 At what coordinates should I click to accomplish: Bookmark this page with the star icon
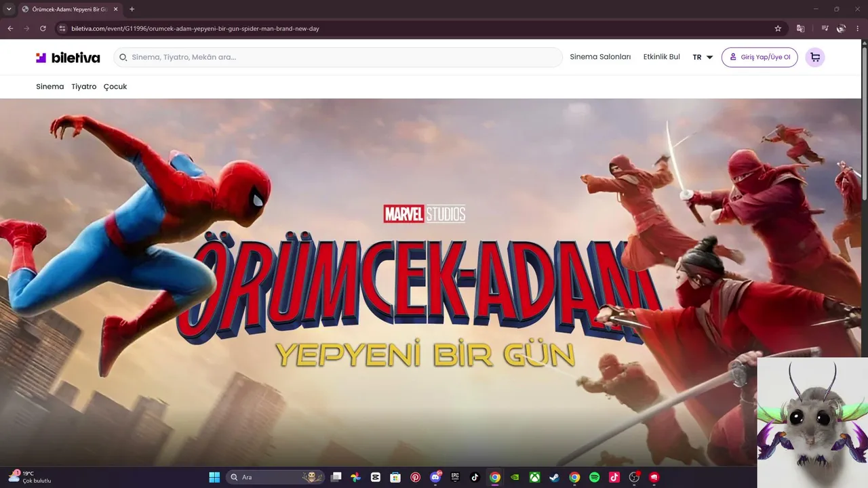[778, 28]
